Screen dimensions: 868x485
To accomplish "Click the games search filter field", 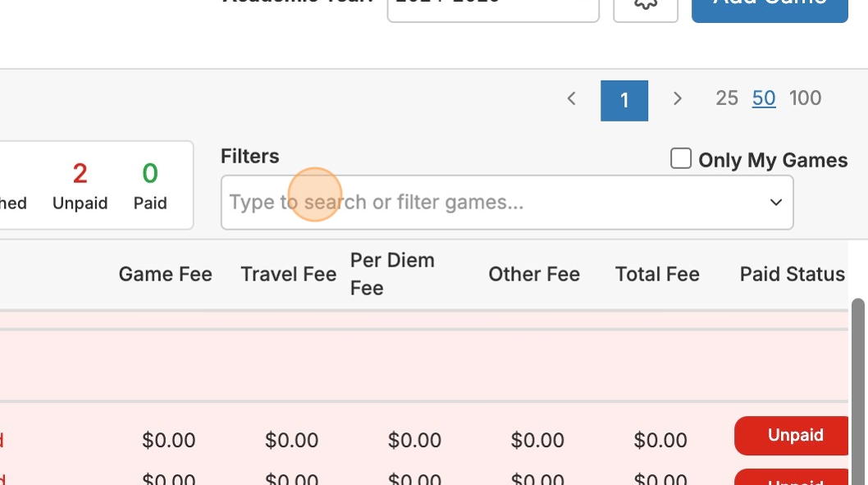I will [492, 202].
